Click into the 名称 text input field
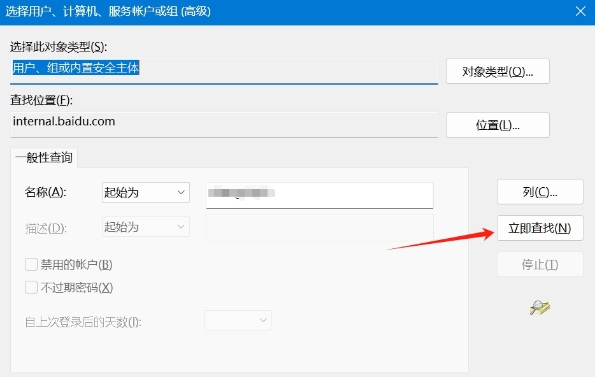Image resolution: width=595 pixels, height=377 pixels. pos(320,195)
